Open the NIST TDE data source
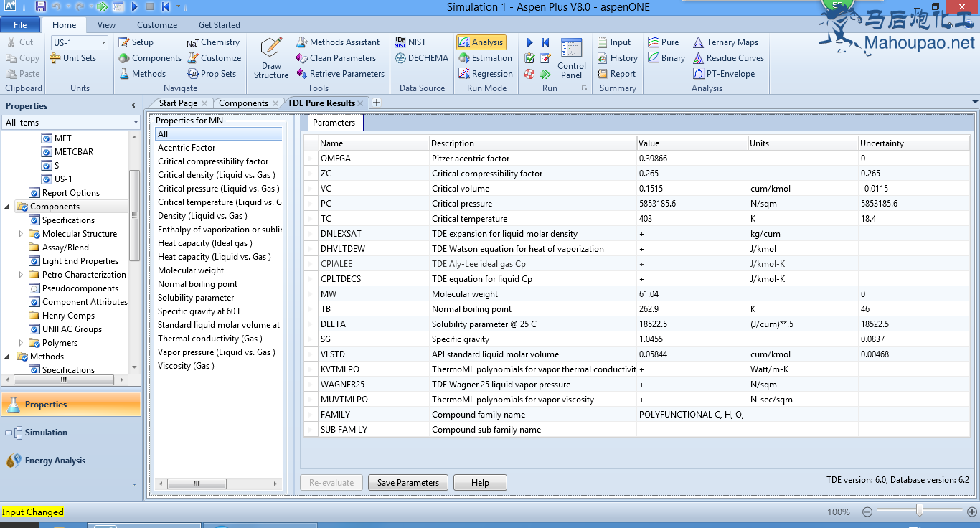The width and height of the screenshot is (980, 528). point(410,42)
